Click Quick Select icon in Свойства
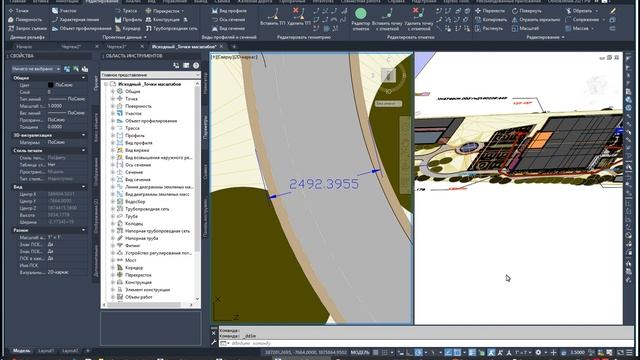The height and width of the screenshot is (360, 640). tap(84, 69)
